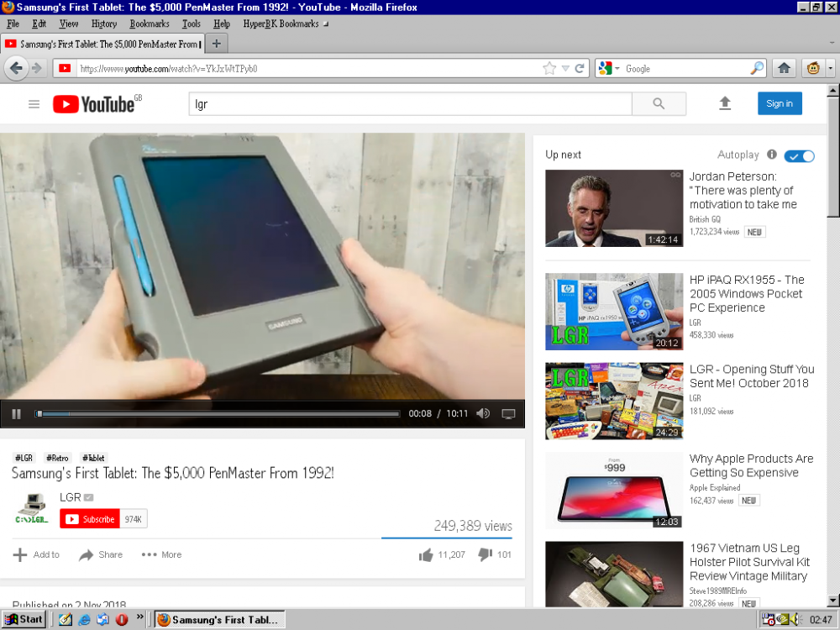Open dropdown beside the monkey icon

[830, 68]
